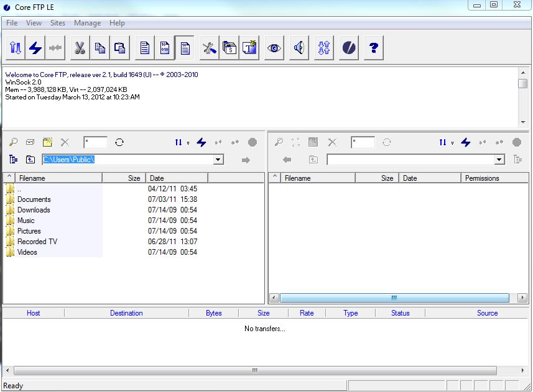533x392 pixels.
Task: Sort the remote list by Permissions column
Action: (494, 178)
